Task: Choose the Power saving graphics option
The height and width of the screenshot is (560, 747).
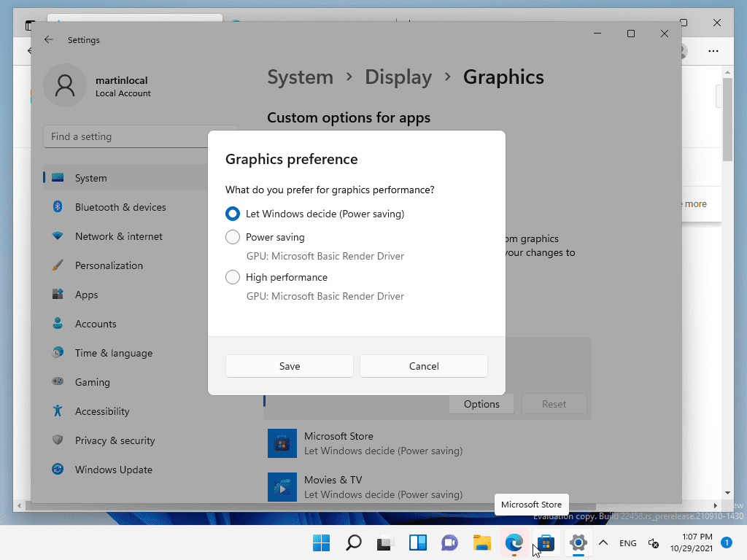Action: [x=233, y=237]
